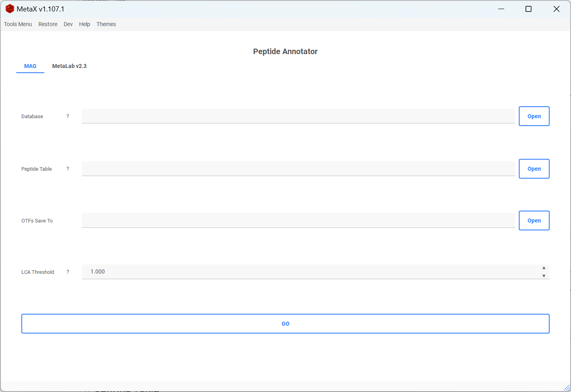Click the Peptide Annotator heading
The image size is (571, 392).
tap(285, 51)
